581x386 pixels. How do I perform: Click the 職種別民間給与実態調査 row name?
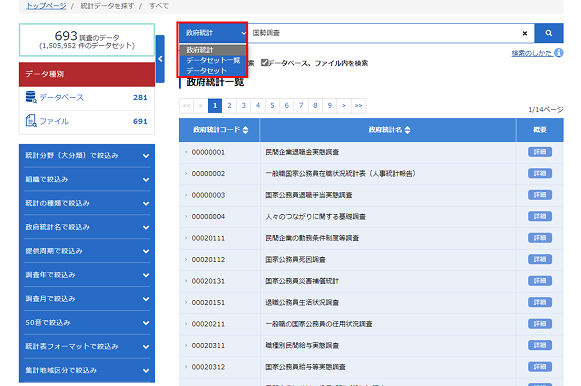point(302,345)
